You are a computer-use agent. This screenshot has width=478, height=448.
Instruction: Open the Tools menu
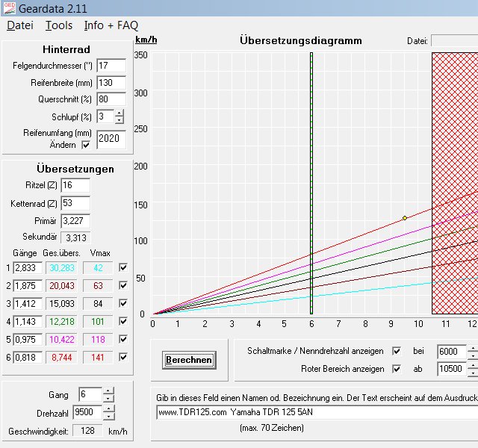tap(58, 25)
